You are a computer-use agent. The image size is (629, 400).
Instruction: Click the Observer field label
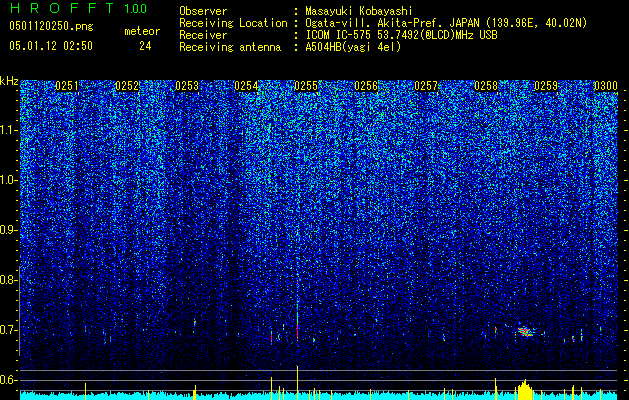tap(203, 11)
